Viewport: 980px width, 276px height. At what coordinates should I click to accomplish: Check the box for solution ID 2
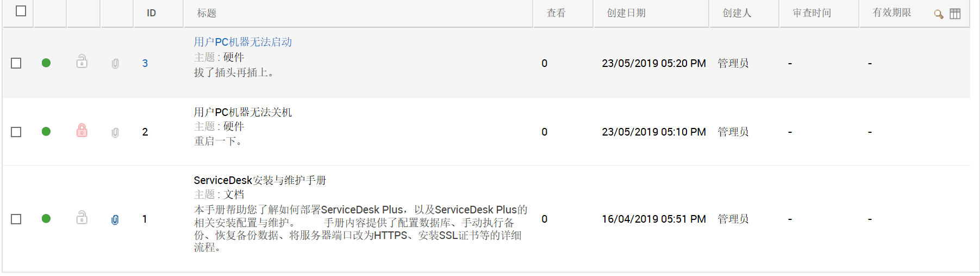click(x=16, y=132)
